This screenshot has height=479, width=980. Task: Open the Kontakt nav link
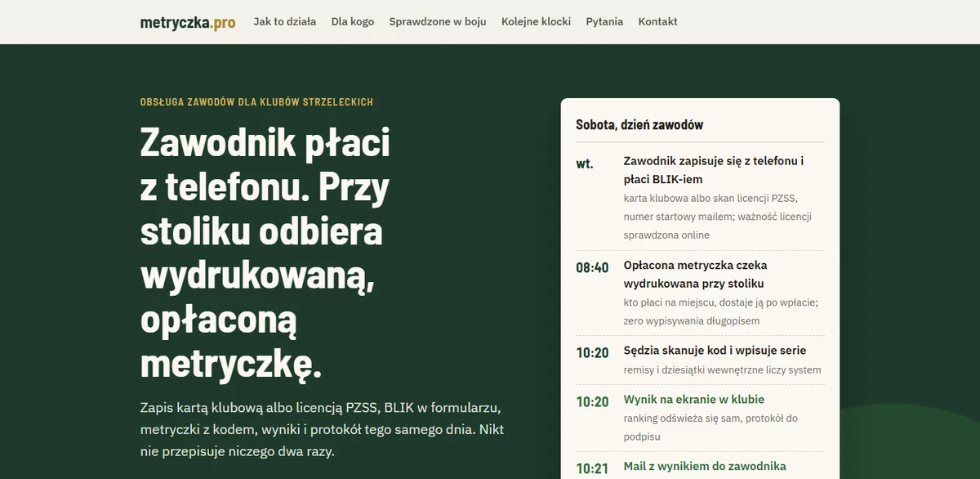point(658,22)
